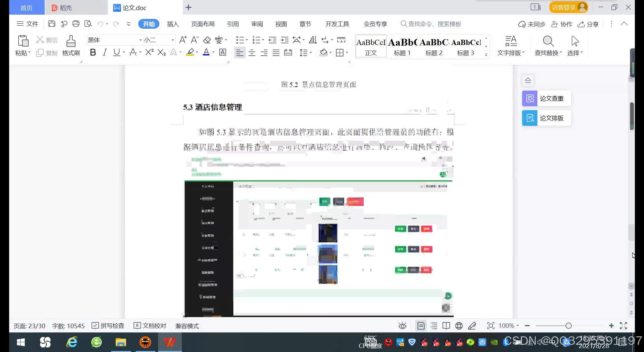Increase font size with A+ icon

click(x=183, y=40)
